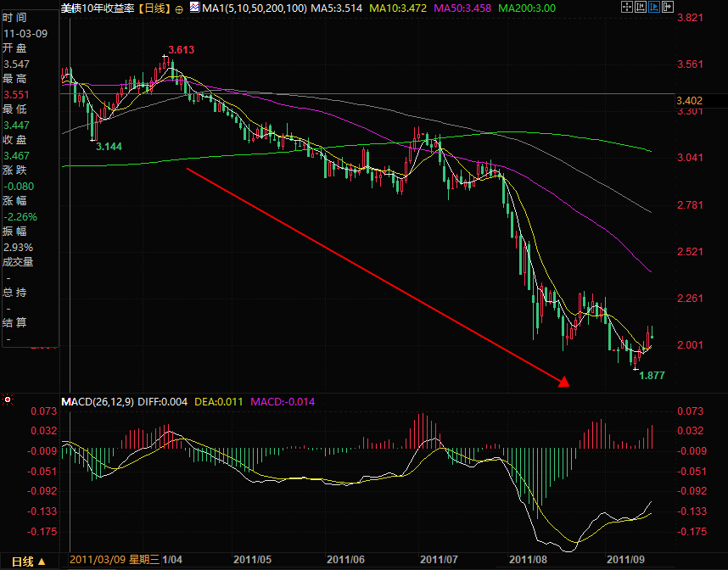Select the magenta MA50:3.458 legend
The height and width of the screenshot is (570, 728).
pos(462,8)
